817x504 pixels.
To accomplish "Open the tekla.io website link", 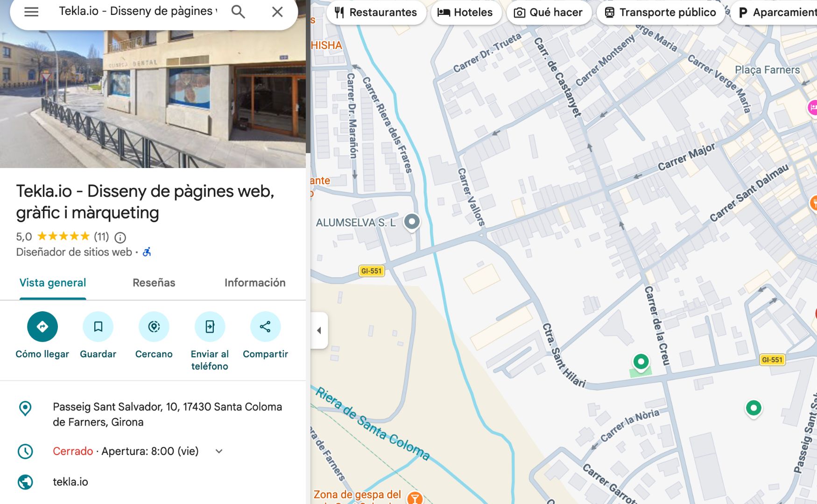I will click(70, 482).
